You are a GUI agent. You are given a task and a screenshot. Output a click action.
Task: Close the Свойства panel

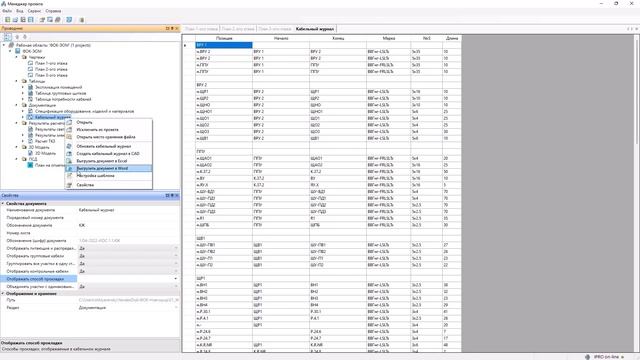point(177,196)
